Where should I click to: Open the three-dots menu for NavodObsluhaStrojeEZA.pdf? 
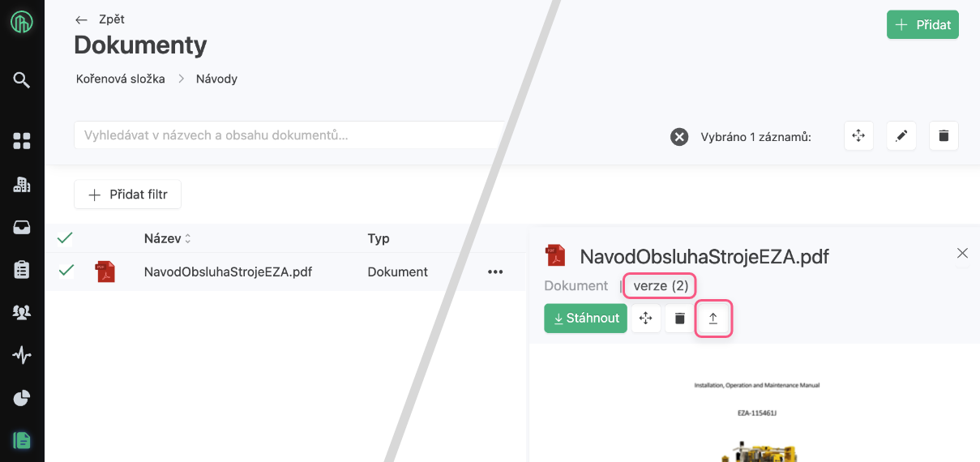click(x=495, y=272)
